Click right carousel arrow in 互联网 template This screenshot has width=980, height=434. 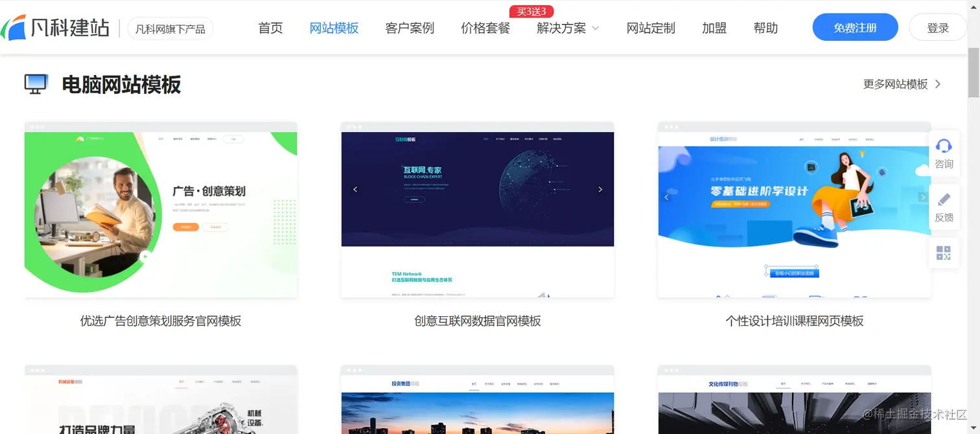[x=600, y=189]
